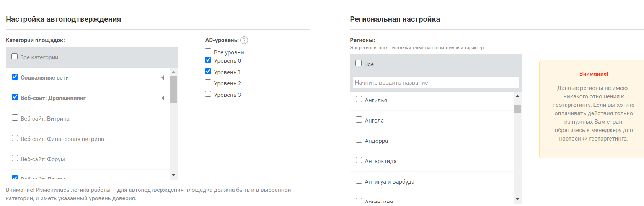
Task: Check the Ангола region checkbox
Action: [359, 119]
